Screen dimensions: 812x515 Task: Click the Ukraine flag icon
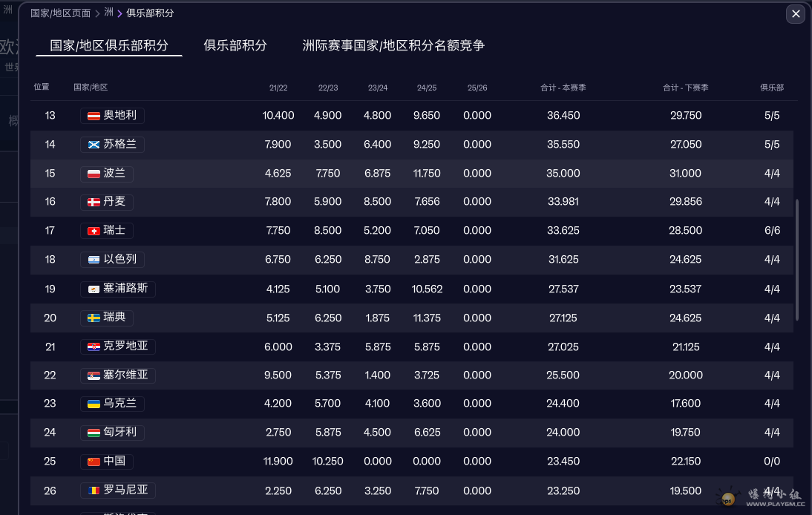tap(94, 404)
